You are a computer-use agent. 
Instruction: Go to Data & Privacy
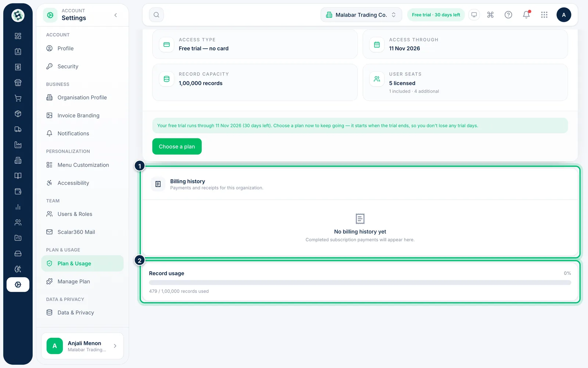coord(82,313)
